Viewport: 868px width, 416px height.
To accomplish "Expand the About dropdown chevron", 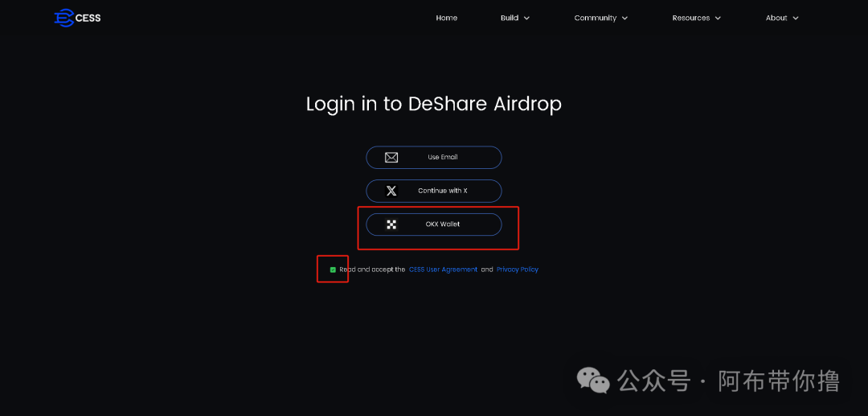I will [796, 19].
